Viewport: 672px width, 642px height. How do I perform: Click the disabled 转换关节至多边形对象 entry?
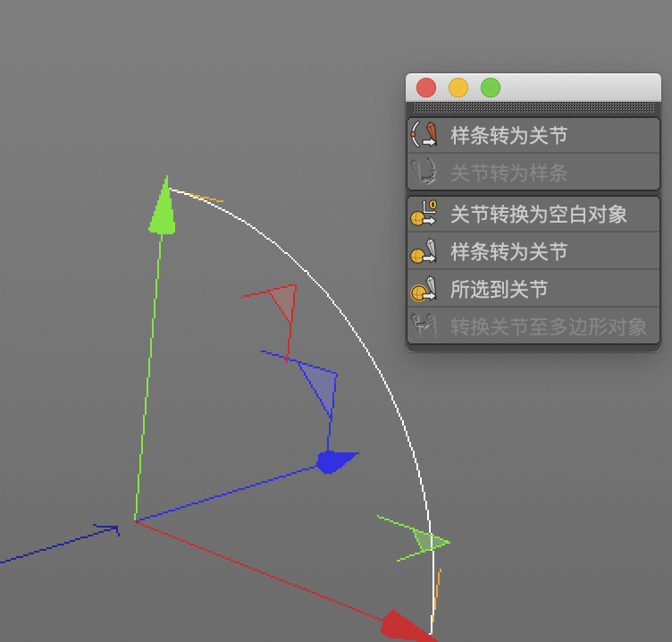pos(533,326)
